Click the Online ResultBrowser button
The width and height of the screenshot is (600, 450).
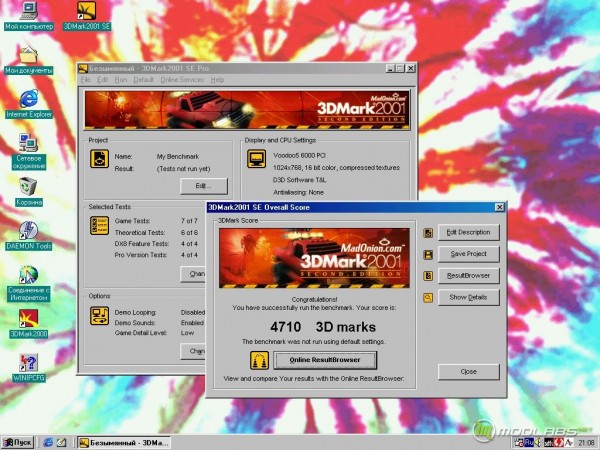pyautogui.click(x=325, y=360)
